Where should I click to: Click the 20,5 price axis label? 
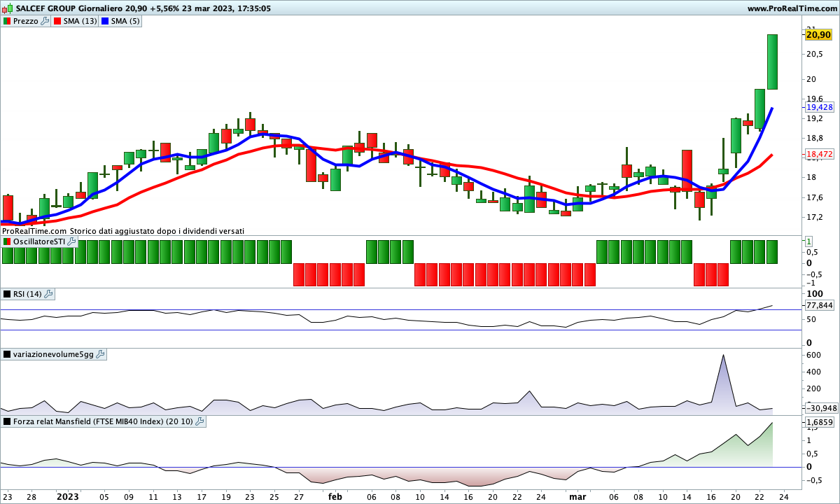(x=814, y=54)
